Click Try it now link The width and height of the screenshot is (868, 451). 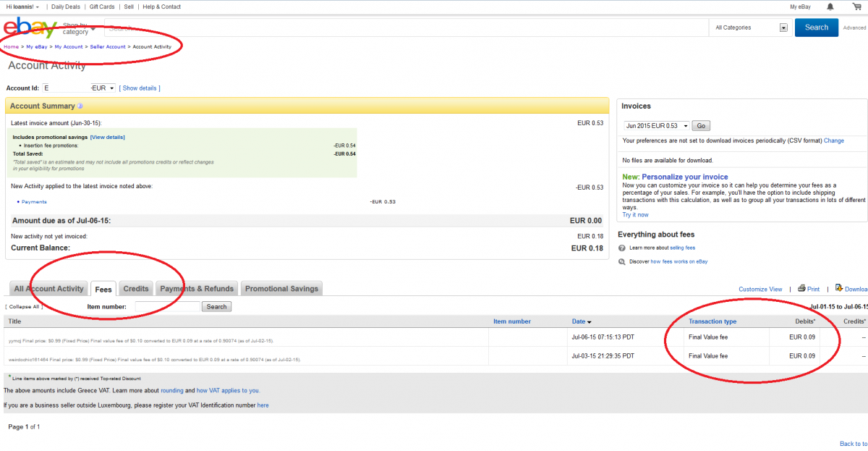[x=636, y=214]
